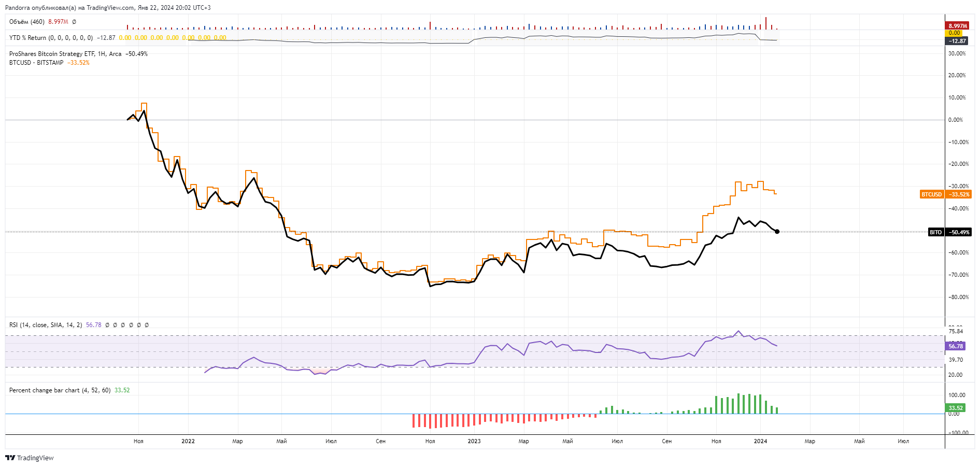Click the 10.00% level on the price scale
This screenshot has height=467, width=980.
[957, 97]
